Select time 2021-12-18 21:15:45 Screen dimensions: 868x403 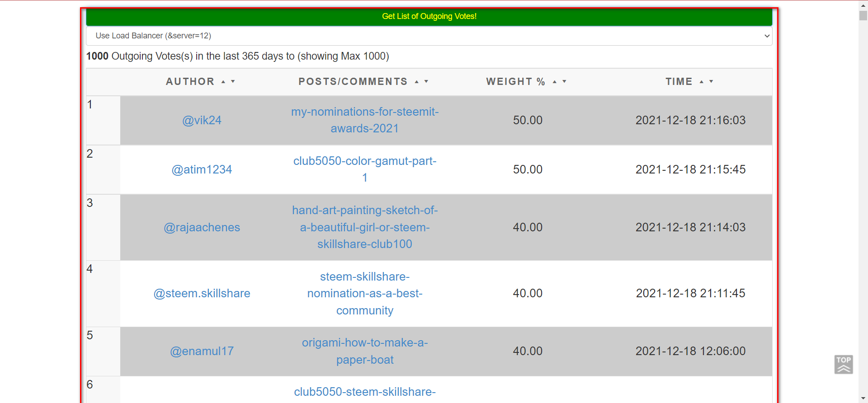click(x=690, y=169)
